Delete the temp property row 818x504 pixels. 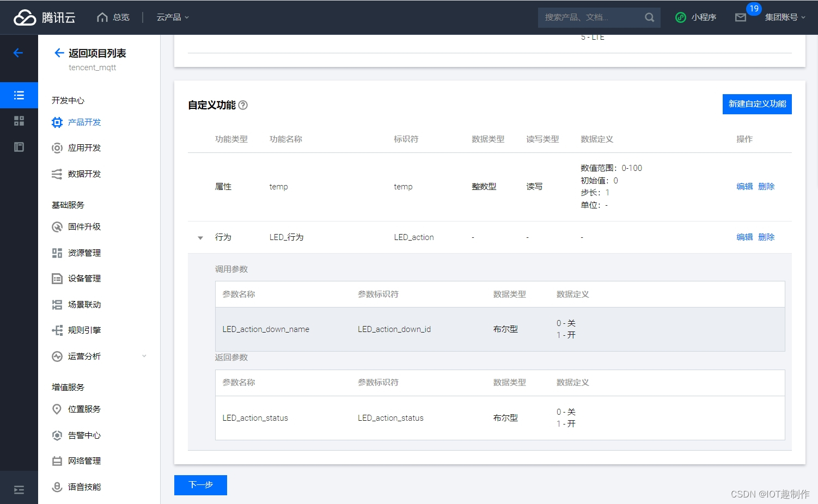click(766, 187)
